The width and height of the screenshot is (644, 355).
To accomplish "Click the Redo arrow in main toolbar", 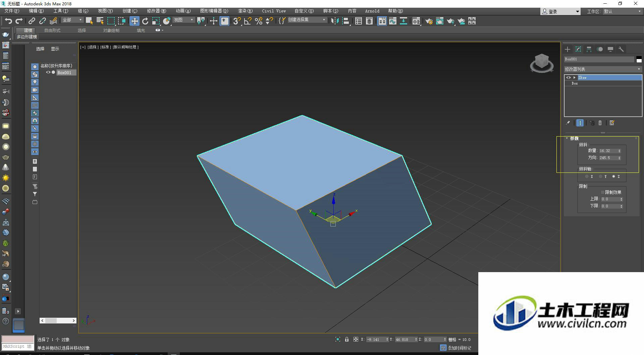I will pos(19,21).
